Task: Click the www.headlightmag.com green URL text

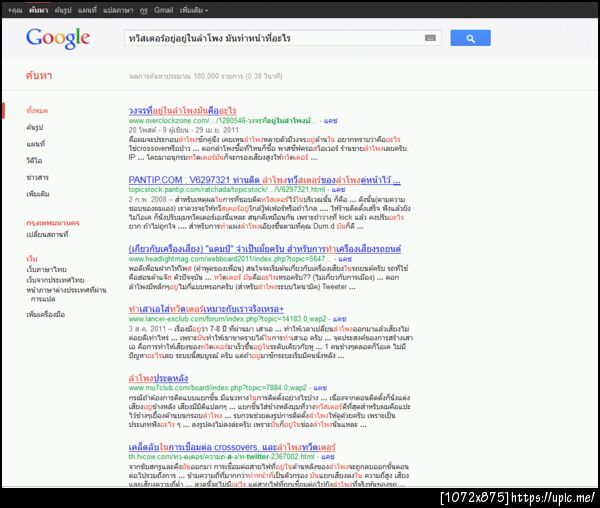Action: [x=230, y=259]
